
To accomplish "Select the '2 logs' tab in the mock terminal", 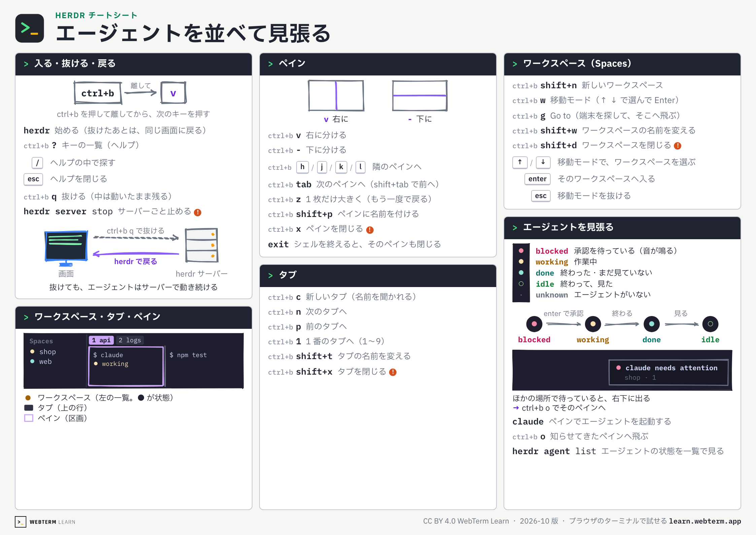I will point(130,340).
